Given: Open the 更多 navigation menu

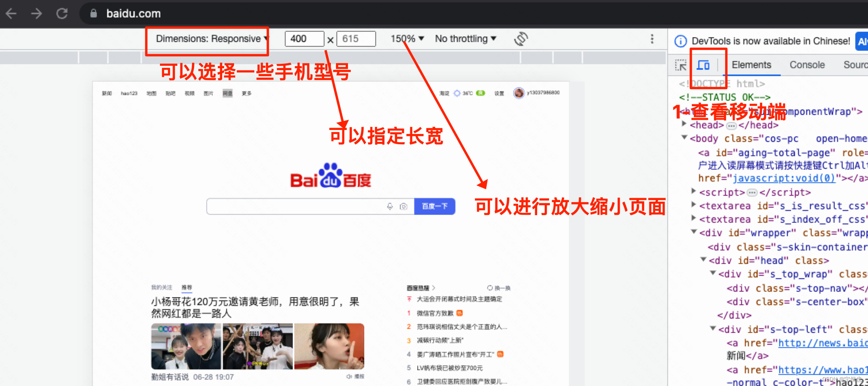Looking at the screenshot, I should pos(246,94).
